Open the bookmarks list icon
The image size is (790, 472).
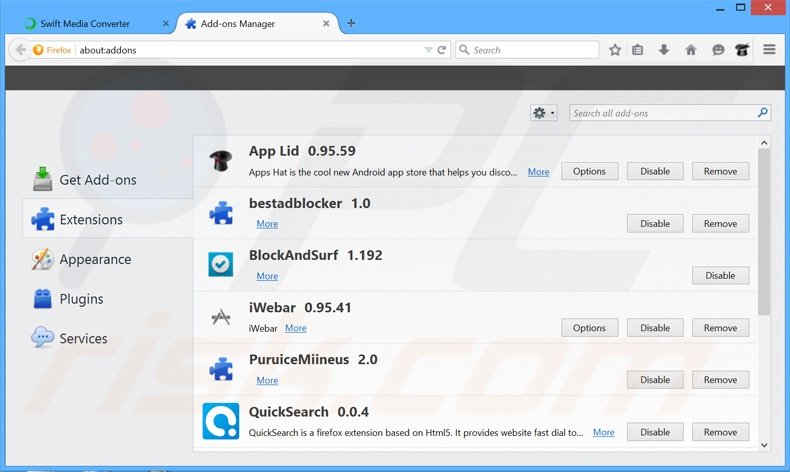(638, 50)
